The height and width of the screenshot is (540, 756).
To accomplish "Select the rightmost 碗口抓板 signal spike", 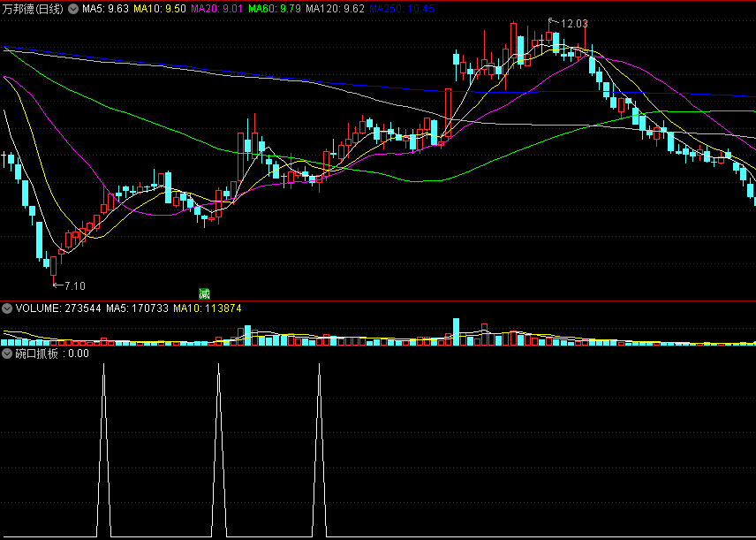I will pyautogui.click(x=319, y=450).
